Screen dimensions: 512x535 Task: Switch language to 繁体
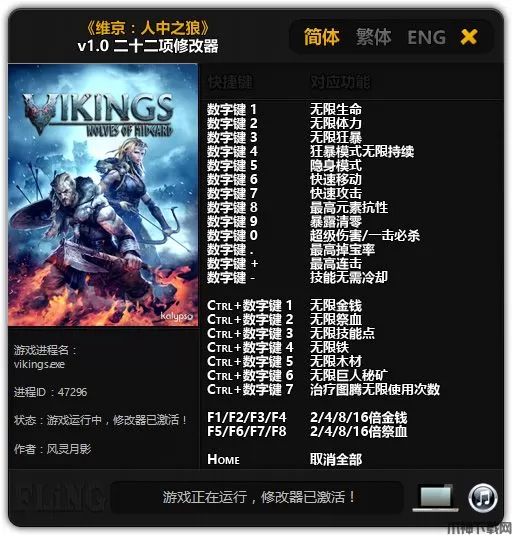tap(373, 37)
